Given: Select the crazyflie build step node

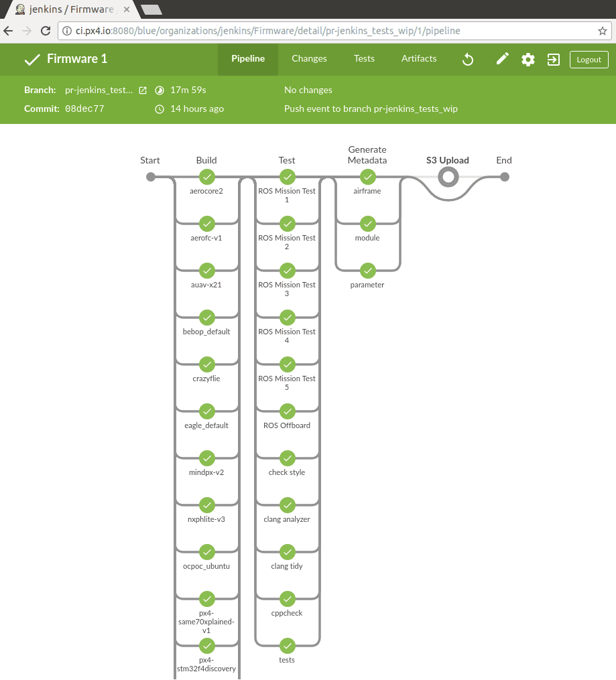Looking at the screenshot, I should 206,364.
